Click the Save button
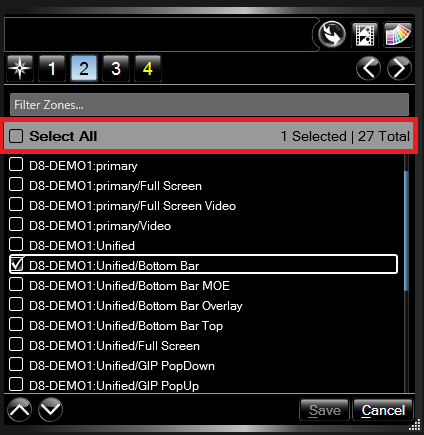The image size is (424, 435). (x=324, y=410)
